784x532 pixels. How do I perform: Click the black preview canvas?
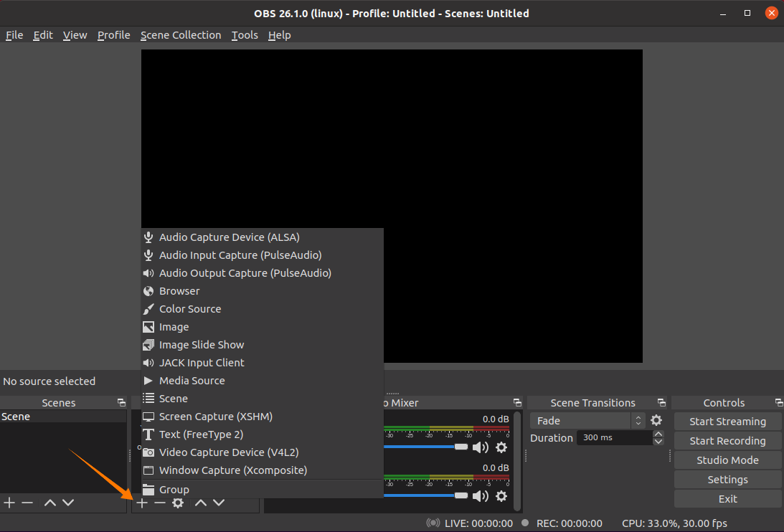(392, 206)
